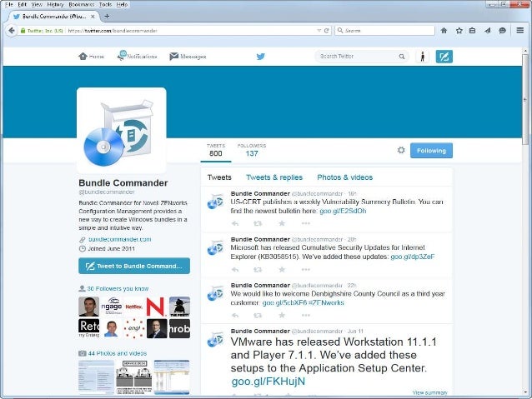This screenshot has width=532, height=399.
Task: Toggle the Following button
Action: click(x=431, y=151)
